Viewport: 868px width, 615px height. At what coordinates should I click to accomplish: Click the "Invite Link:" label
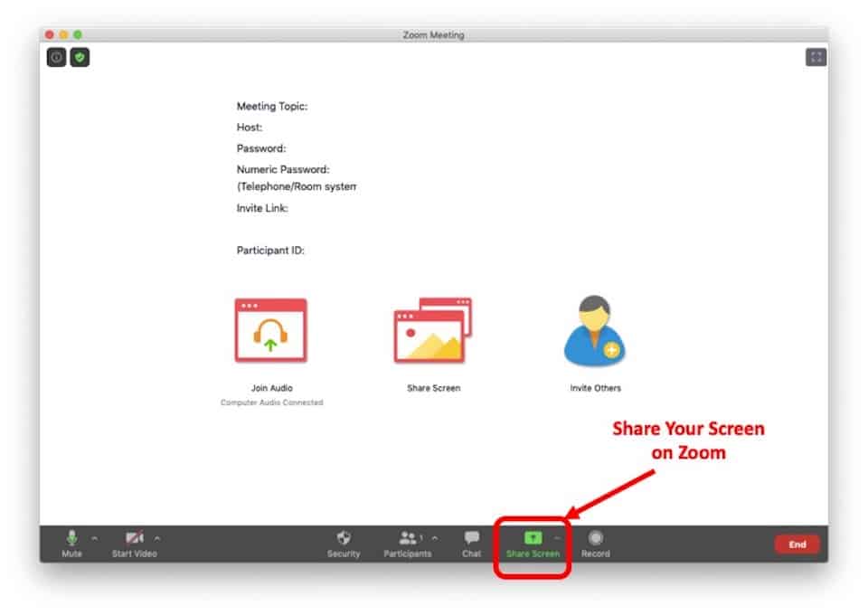click(x=262, y=208)
